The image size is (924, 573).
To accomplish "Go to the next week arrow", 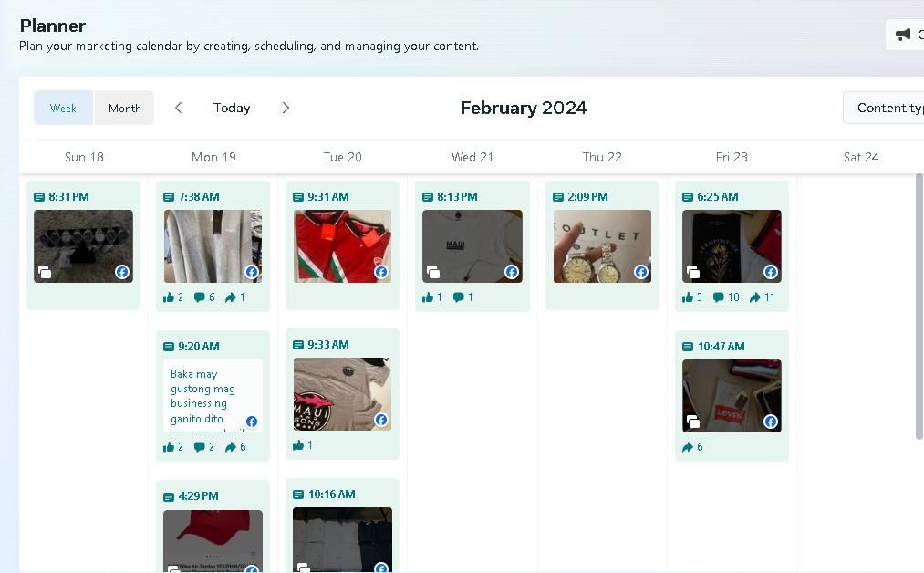I will coord(286,108).
